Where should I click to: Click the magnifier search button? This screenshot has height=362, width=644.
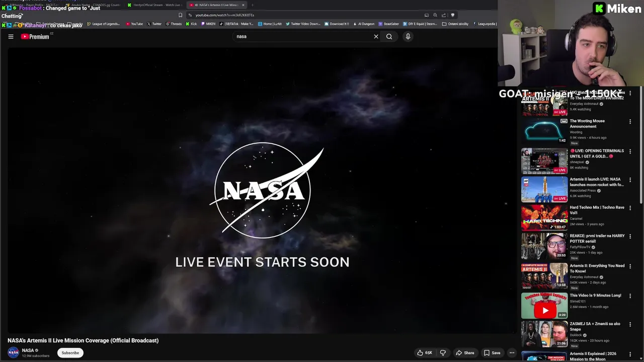point(389,37)
